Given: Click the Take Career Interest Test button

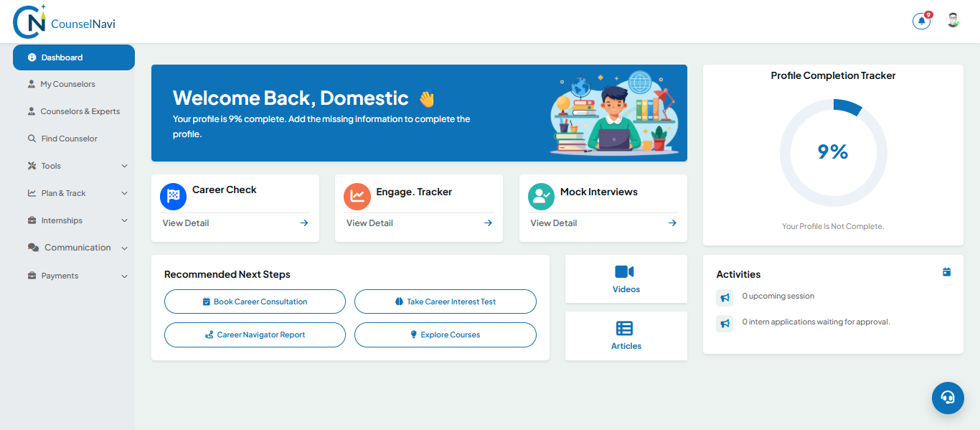Looking at the screenshot, I should point(445,302).
